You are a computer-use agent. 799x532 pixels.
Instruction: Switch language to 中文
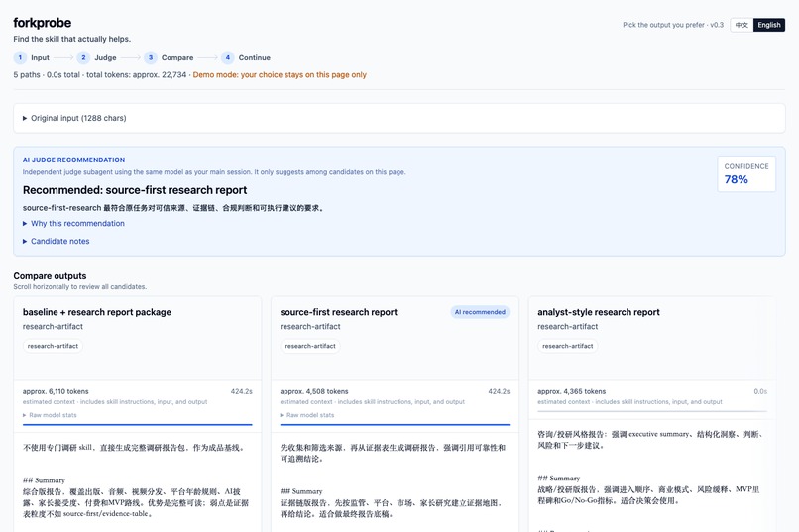[x=742, y=25]
